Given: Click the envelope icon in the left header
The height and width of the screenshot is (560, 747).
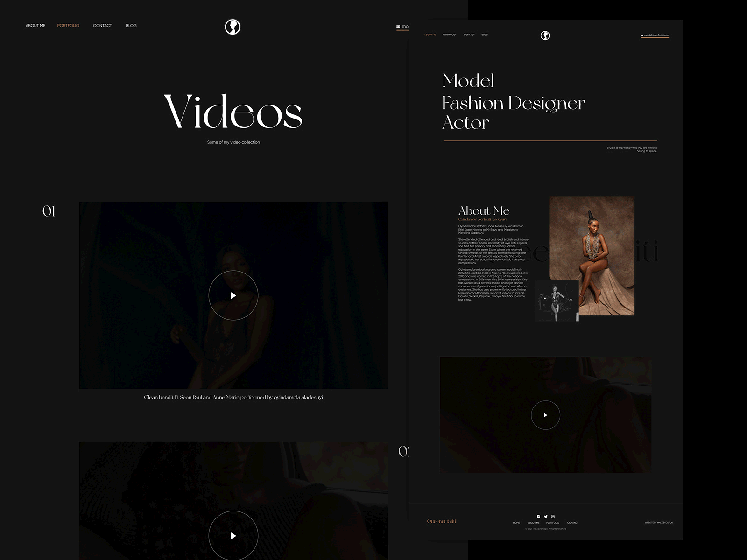Looking at the screenshot, I should coord(398,26).
